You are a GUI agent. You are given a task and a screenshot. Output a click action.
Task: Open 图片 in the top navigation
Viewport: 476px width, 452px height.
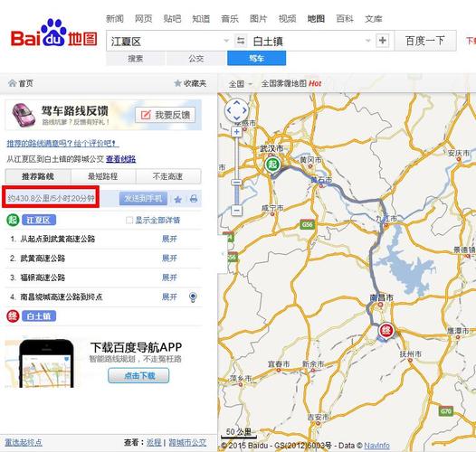click(x=258, y=19)
